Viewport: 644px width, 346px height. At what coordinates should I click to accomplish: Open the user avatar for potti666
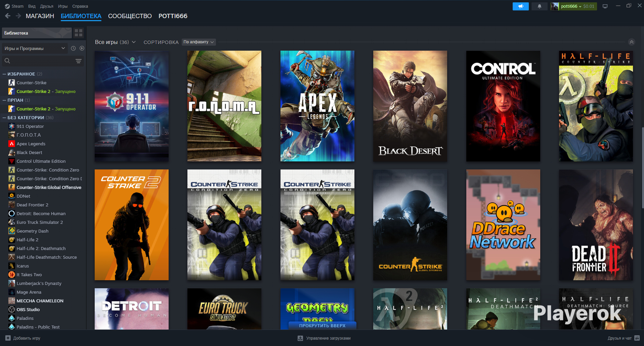(x=555, y=6)
